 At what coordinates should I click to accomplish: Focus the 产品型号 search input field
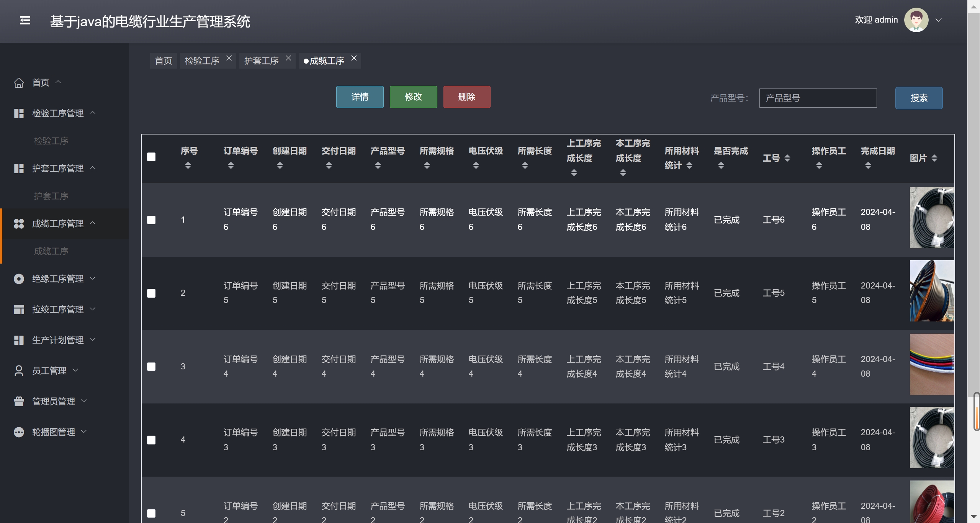tap(818, 98)
